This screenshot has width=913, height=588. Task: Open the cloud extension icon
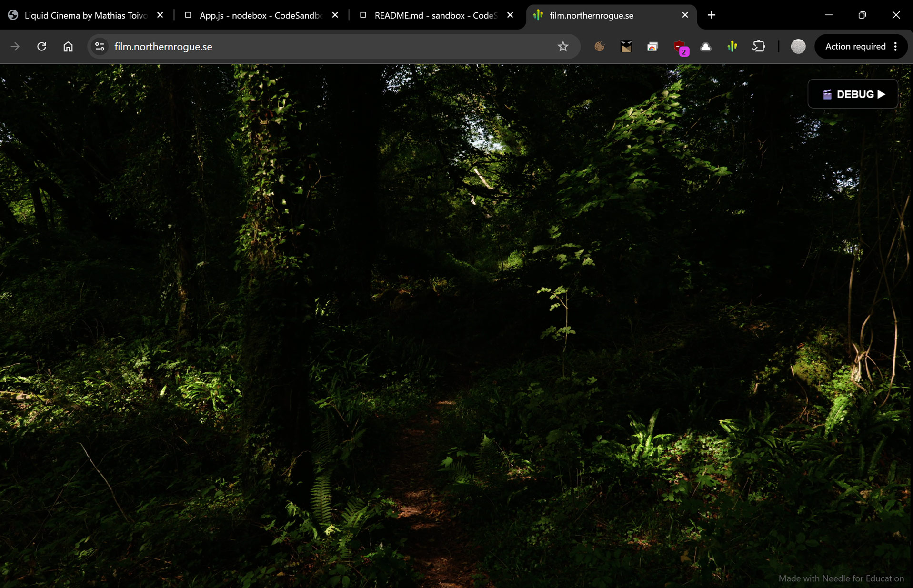pos(706,46)
